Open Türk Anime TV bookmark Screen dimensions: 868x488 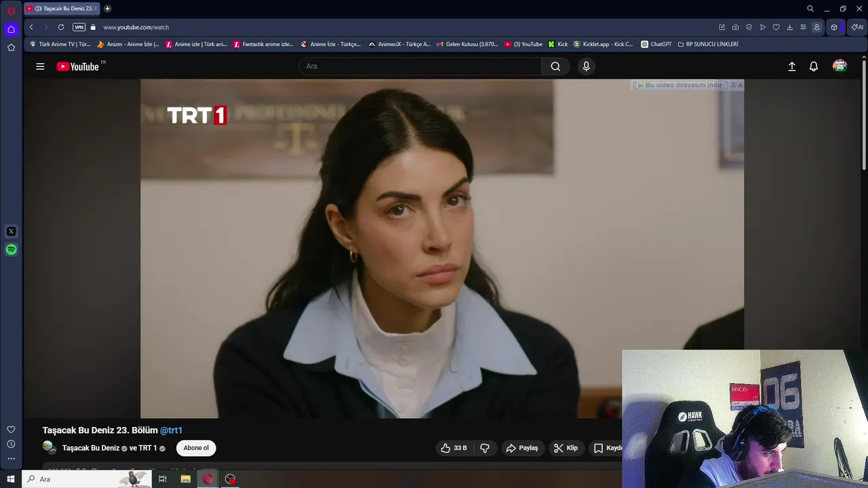[60, 44]
